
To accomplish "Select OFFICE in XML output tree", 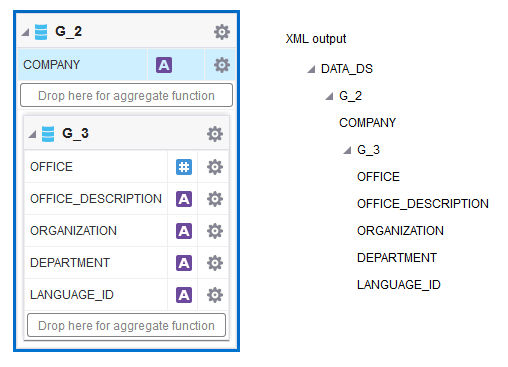I will click(378, 177).
